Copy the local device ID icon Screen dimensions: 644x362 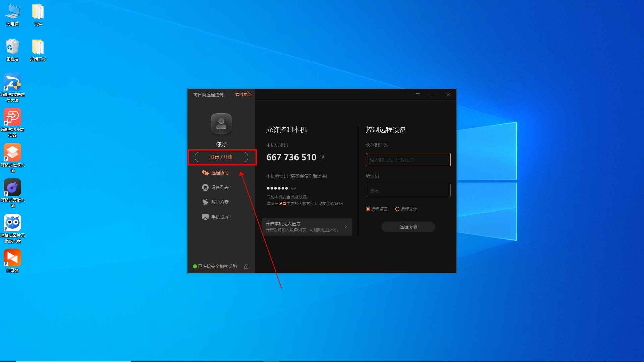coord(321,157)
